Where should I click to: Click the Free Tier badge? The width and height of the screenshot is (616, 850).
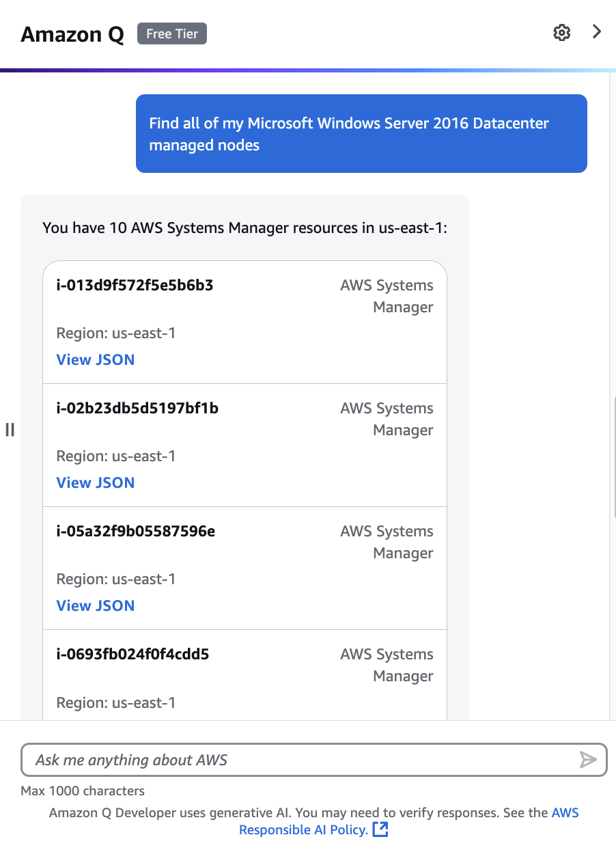(171, 33)
